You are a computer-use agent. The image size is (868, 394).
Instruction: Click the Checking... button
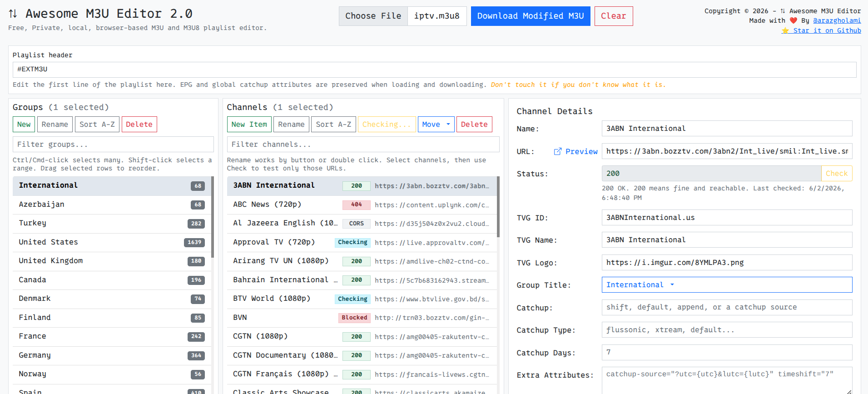(387, 124)
